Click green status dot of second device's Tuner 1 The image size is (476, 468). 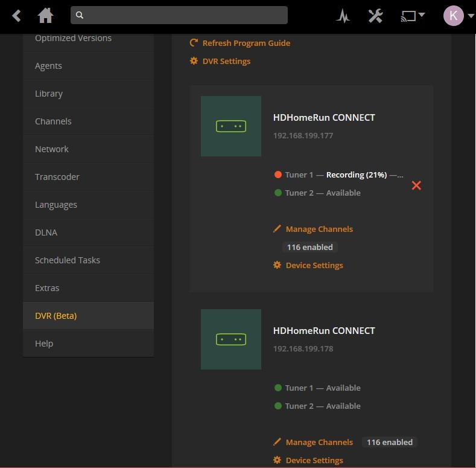pyautogui.click(x=278, y=388)
